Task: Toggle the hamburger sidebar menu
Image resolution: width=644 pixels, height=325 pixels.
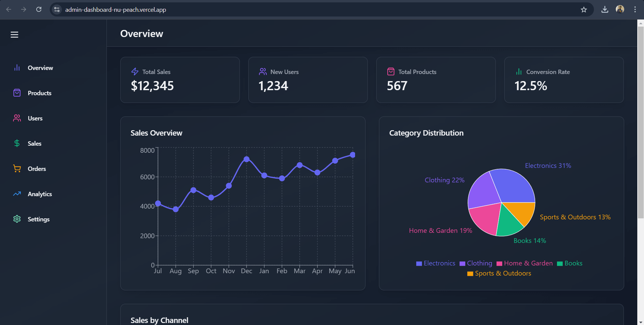Action: pyautogui.click(x=14, y=35)
